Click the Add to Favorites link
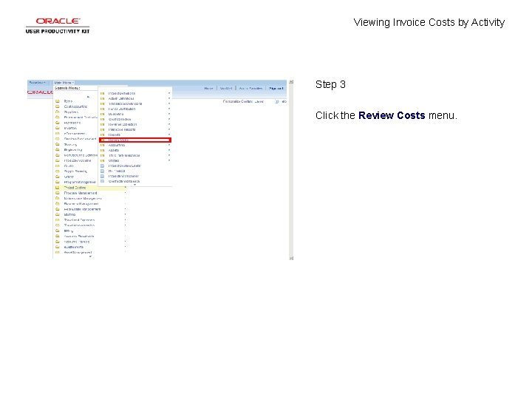The width and height of the screenshot is (532, 399). coord(250,88)
